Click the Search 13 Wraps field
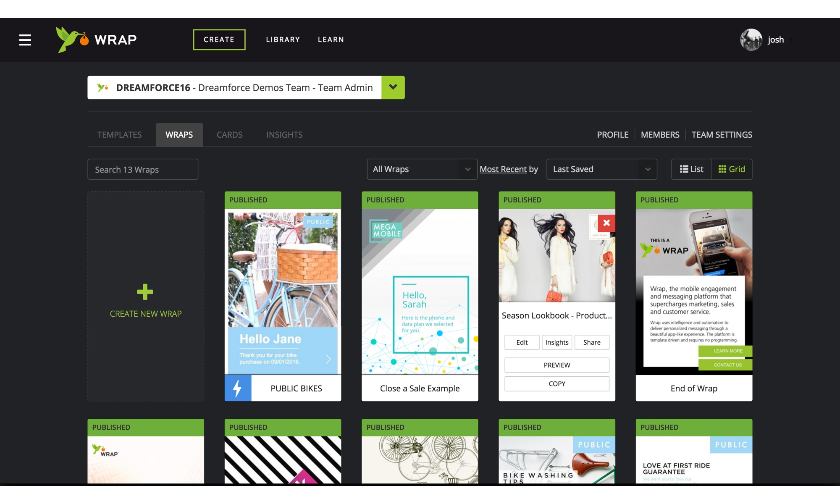The height and width of the screenshot is (504, 840). [x=143, y=169]
